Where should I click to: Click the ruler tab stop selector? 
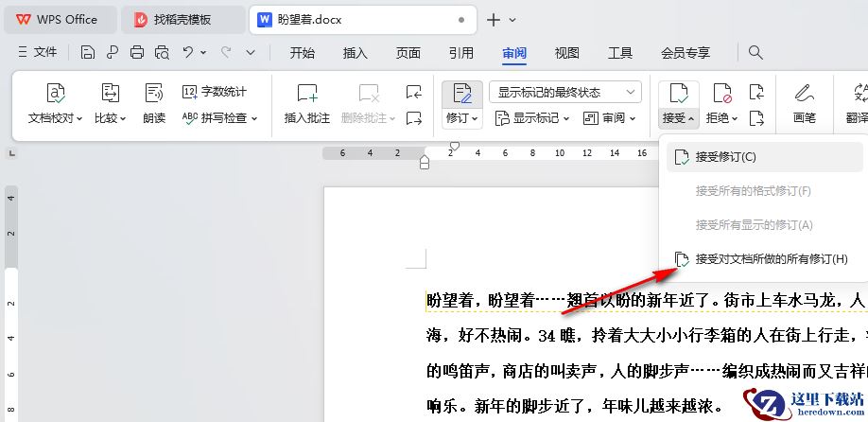coord(9,153)
